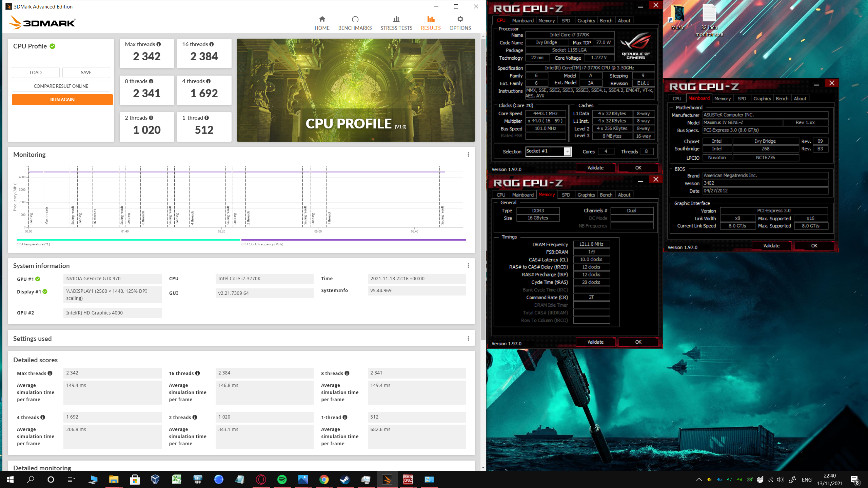
Task: Click the CPU PROFILE preview image
Action: coord(356,90)
